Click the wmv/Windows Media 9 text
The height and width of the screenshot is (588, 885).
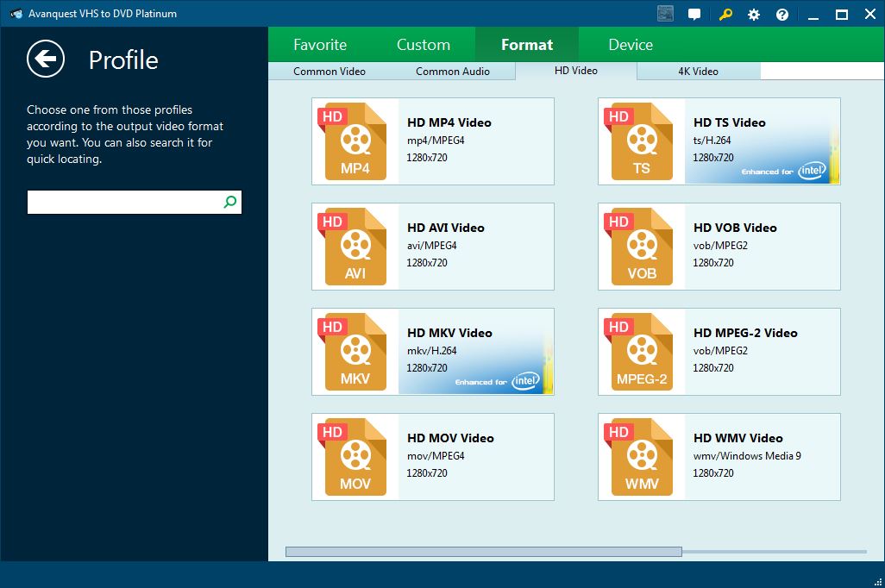(747, 456)
